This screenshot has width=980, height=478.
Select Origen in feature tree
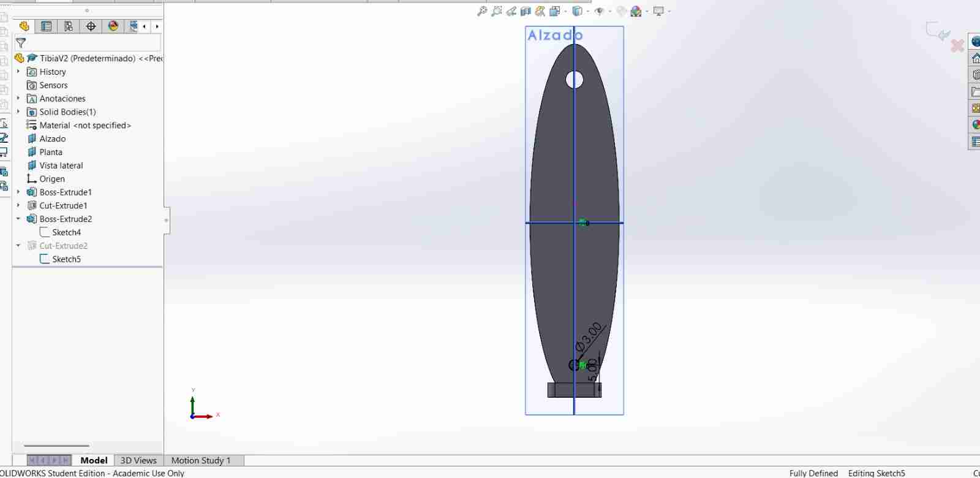46,179
